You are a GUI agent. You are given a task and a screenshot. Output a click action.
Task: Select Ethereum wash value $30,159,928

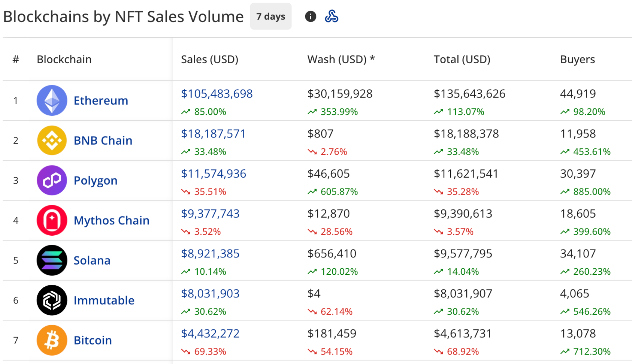coord(340,94)
